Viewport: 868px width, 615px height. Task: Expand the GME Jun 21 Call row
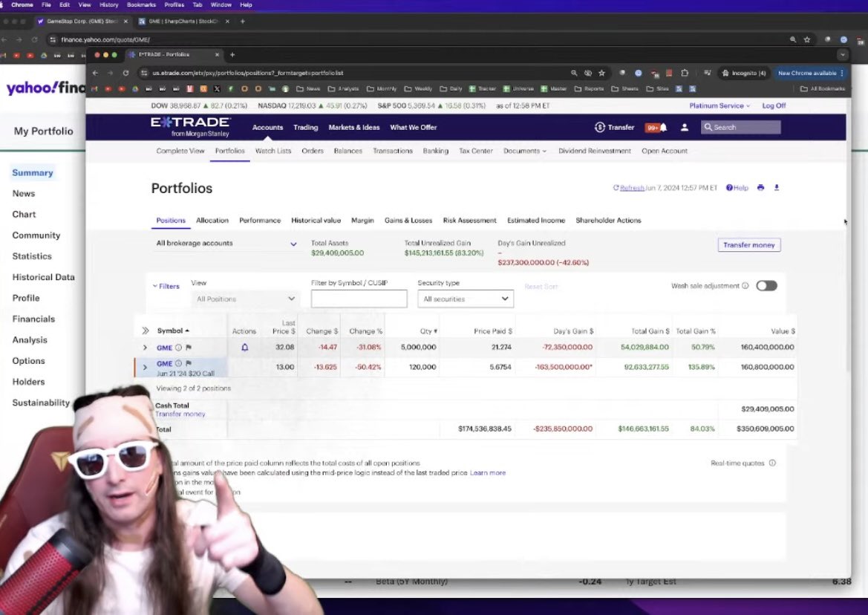point(145,367)
